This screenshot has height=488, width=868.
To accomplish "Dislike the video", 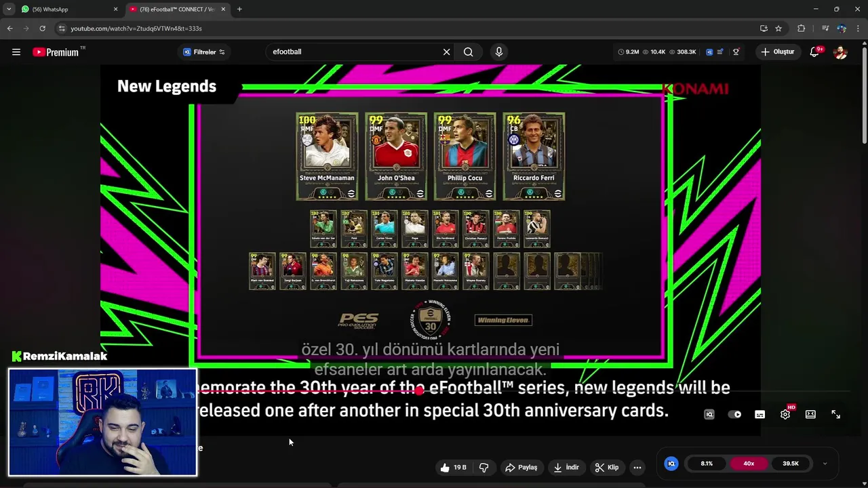I will coord(484,467).
